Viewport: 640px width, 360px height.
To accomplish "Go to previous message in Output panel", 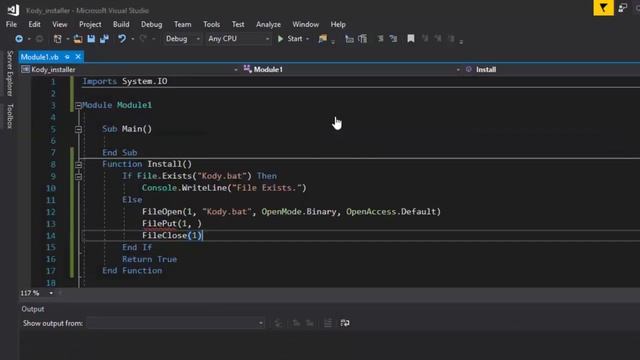I will coord(296,323).
